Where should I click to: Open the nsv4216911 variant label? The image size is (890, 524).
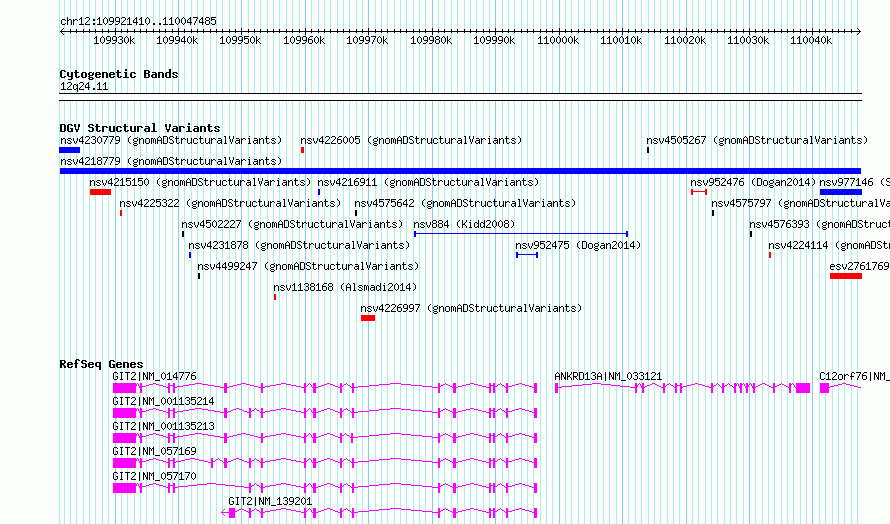click(428, 182)
